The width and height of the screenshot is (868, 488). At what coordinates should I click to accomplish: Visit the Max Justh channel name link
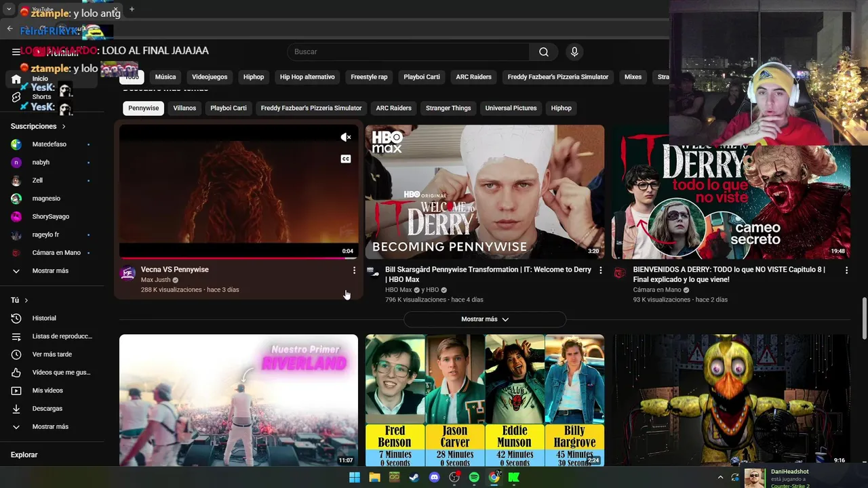pyautogui.click(x=156, y=280)
